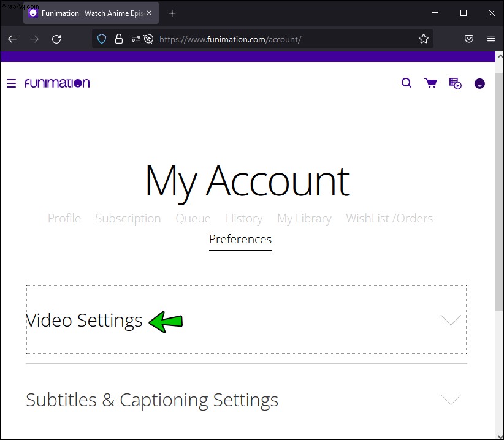
Task: Click the browser forward arrow
Action: click(34, 39)
